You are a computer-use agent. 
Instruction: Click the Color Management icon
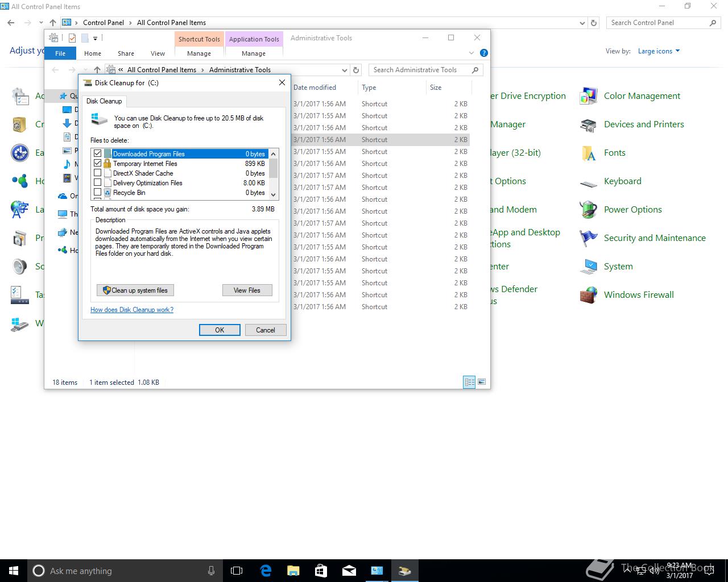(589, 96)
